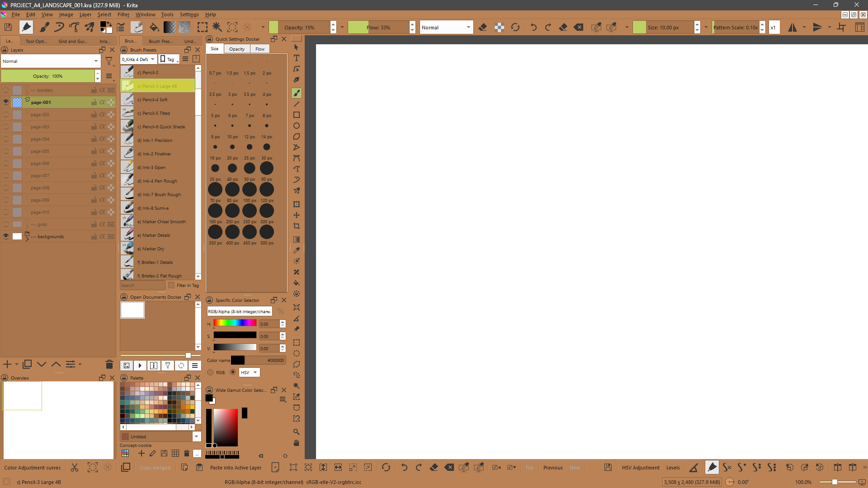Select the Crop tool in toolbox
868x488 pixels.
coord(297,226)
